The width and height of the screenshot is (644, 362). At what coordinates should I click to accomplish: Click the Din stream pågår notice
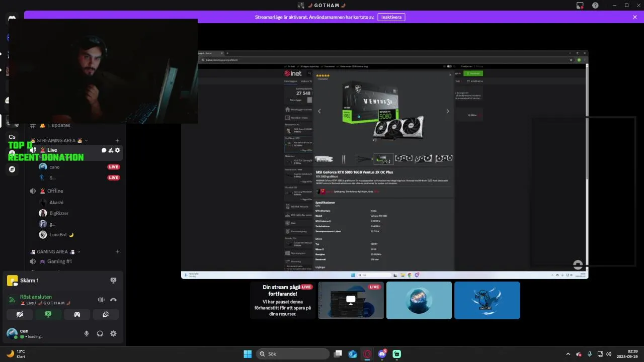click(x=283, y=300)
